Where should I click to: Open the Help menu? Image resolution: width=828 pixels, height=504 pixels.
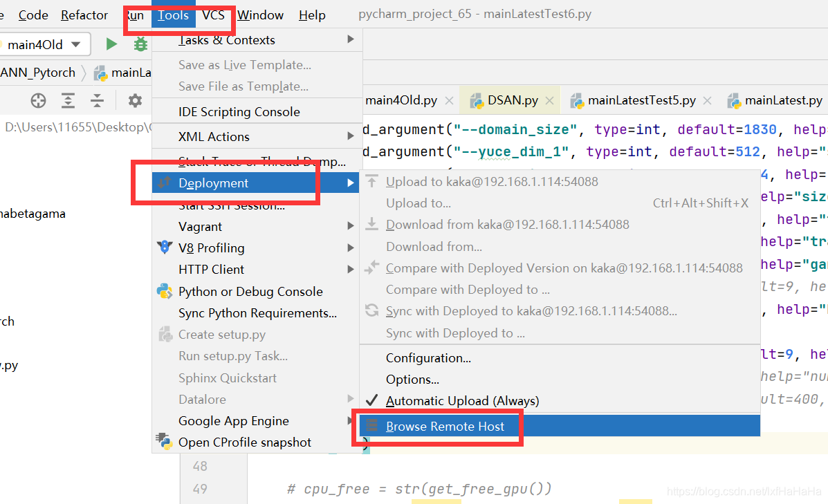pos(312,15)
